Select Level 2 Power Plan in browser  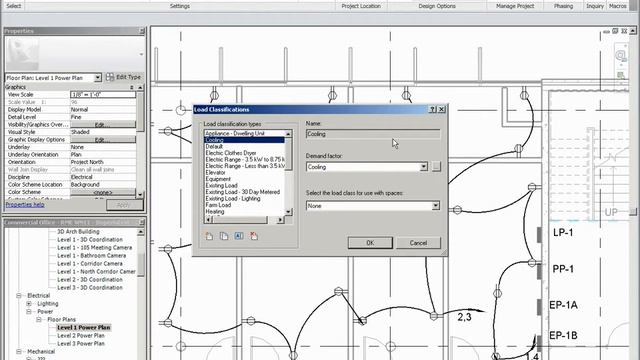(81, 336)
